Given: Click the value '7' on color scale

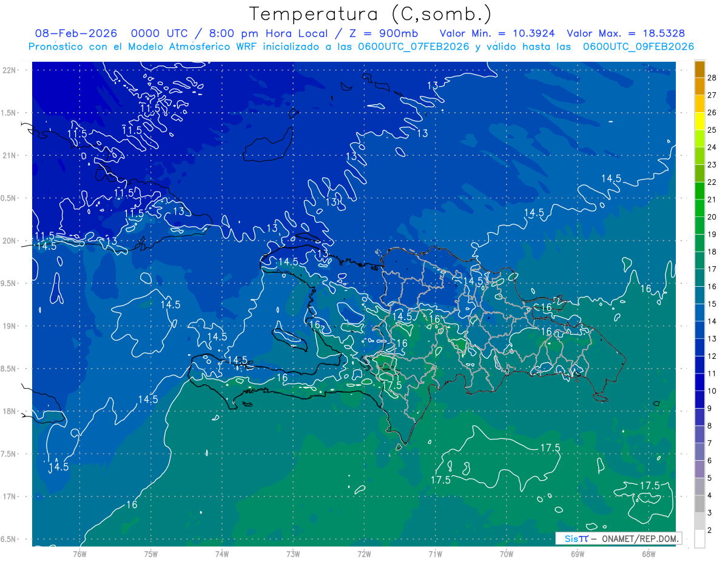Looking at the screenshot, I should click(x=710, y=443).
